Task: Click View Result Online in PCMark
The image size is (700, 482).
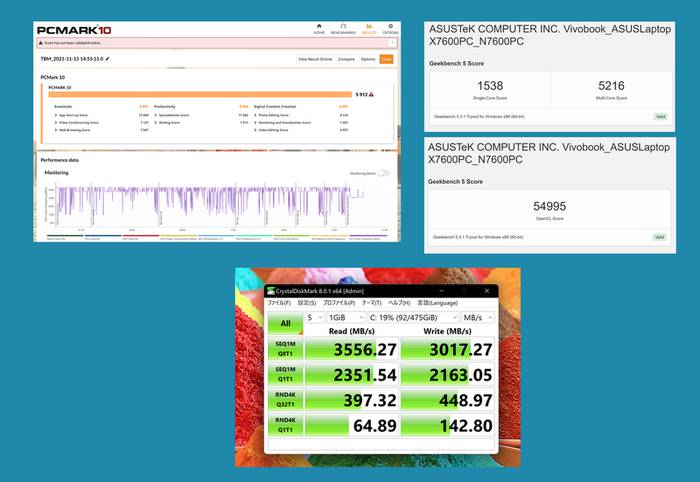Action: [x=315, y=59]
